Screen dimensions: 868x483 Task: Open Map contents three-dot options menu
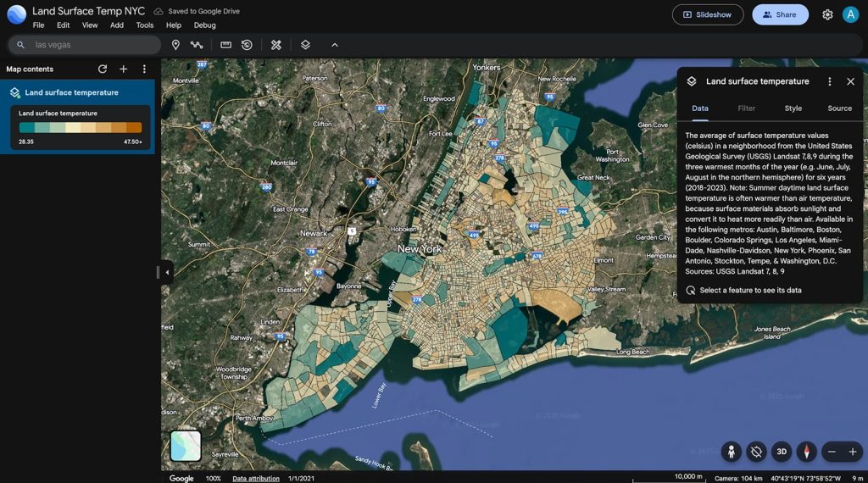[x=144, y=69]
